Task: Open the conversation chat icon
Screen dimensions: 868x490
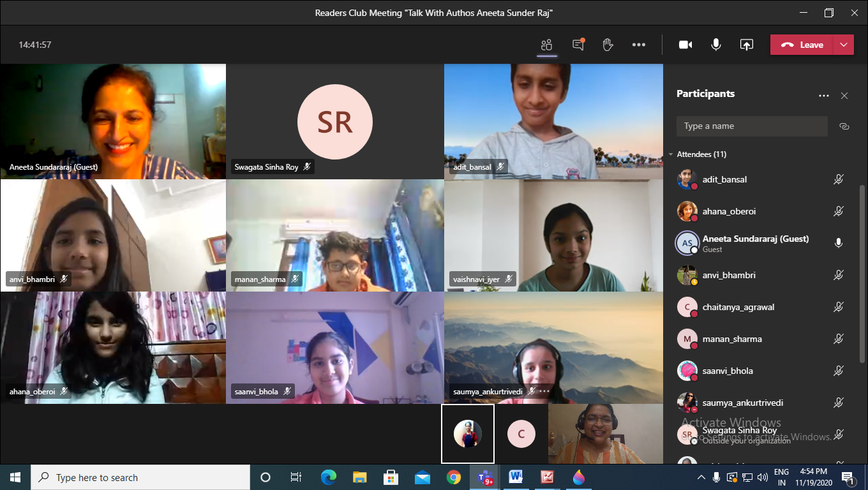Action: tap(578, 45)
